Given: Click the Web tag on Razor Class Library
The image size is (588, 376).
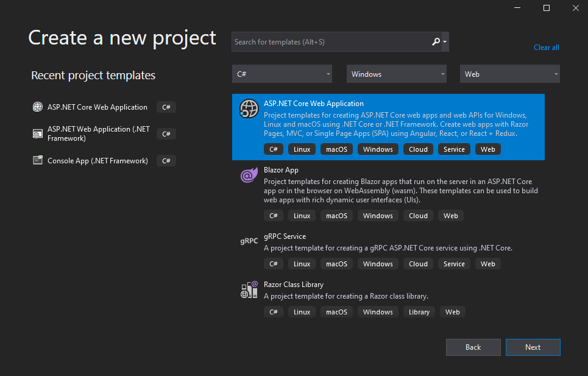Looking at the screenshot, I should (x=452, y=312).
